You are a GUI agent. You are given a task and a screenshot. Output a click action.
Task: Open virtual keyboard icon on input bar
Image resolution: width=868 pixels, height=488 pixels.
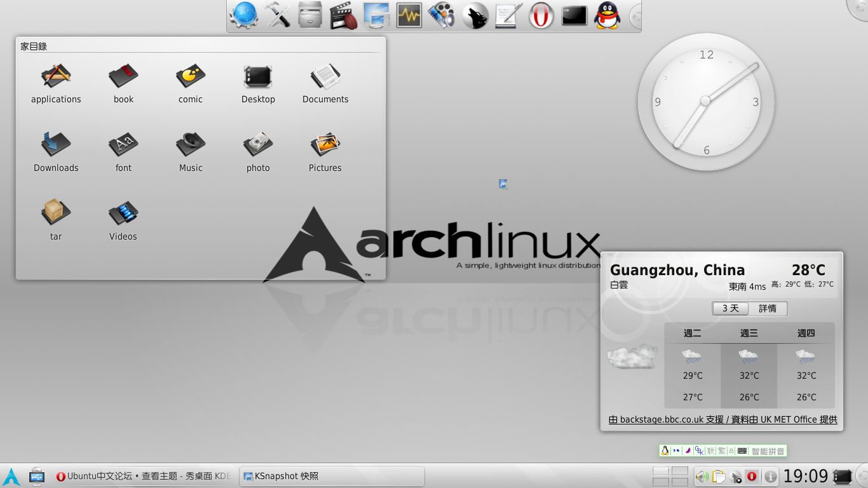742,451
